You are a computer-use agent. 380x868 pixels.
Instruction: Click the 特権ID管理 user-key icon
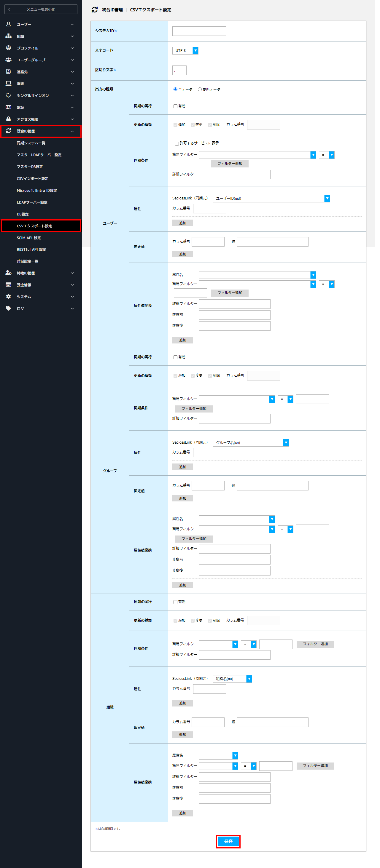8,273
